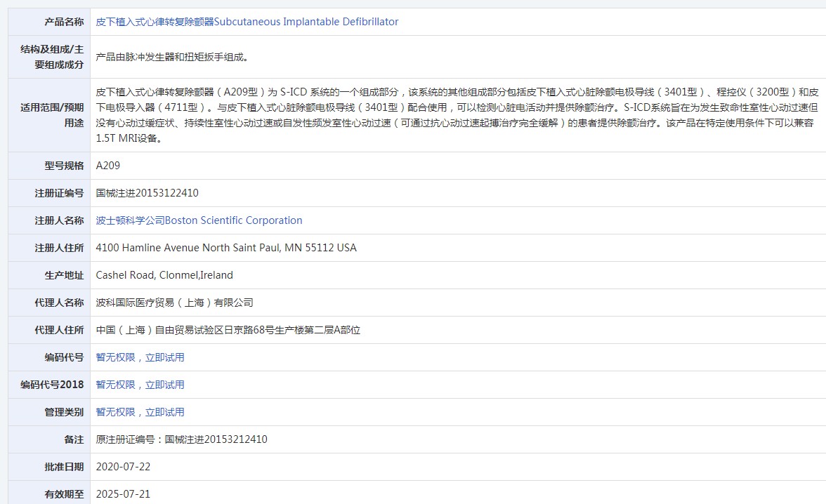Click the A209 model specification value
826x504 pixels.
[x=108, y=166]
